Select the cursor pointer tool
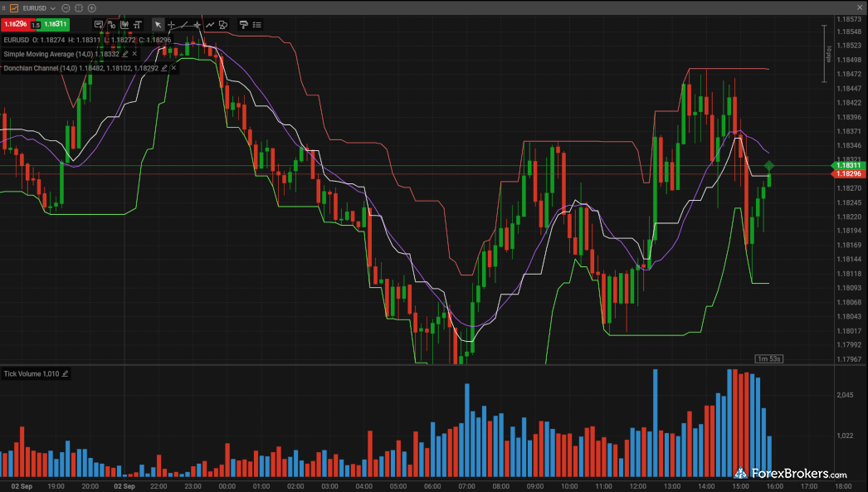Screen dimensions: 868x492 (x=158, y=25)
